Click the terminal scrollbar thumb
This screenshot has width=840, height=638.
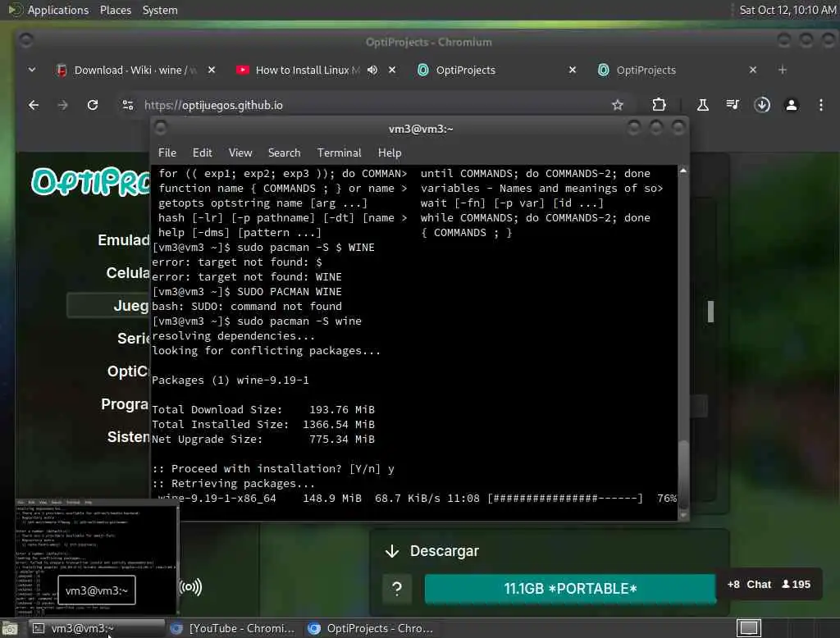pyautogui.click(x=683, y=473)
